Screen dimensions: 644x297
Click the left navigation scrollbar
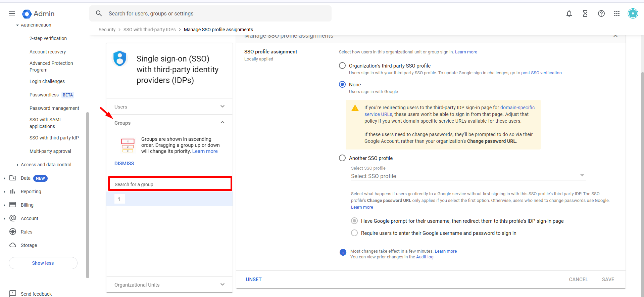[x=88, y=195]
